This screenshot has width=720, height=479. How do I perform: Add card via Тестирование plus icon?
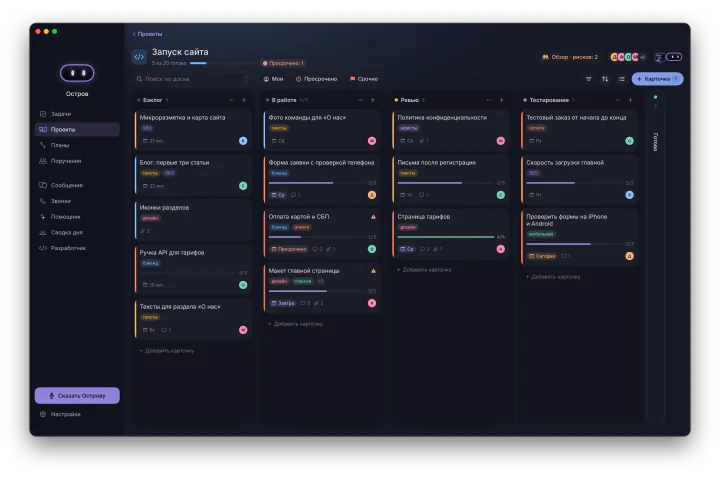click(x=630, y=100)
